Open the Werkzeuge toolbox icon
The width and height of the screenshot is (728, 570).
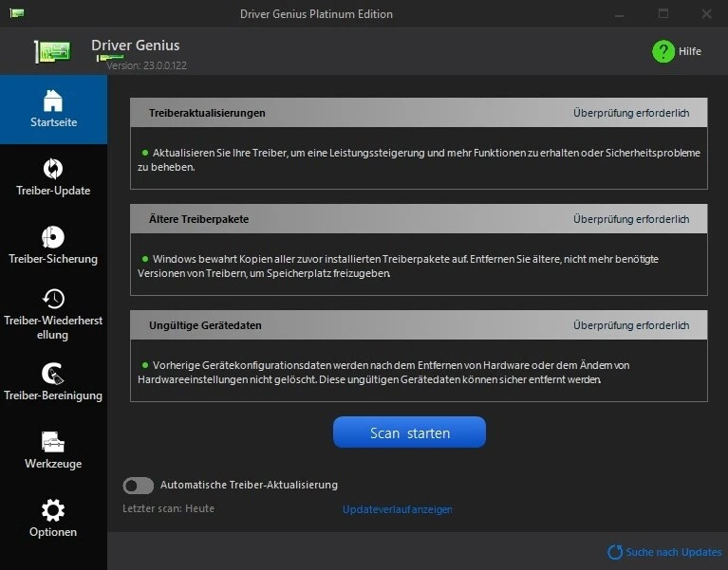53,442
